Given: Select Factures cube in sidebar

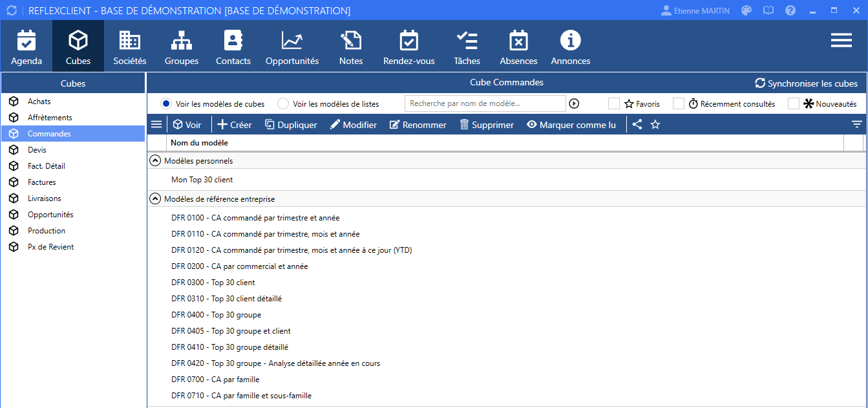Looking at the screenshot, I should click(73, 182).
